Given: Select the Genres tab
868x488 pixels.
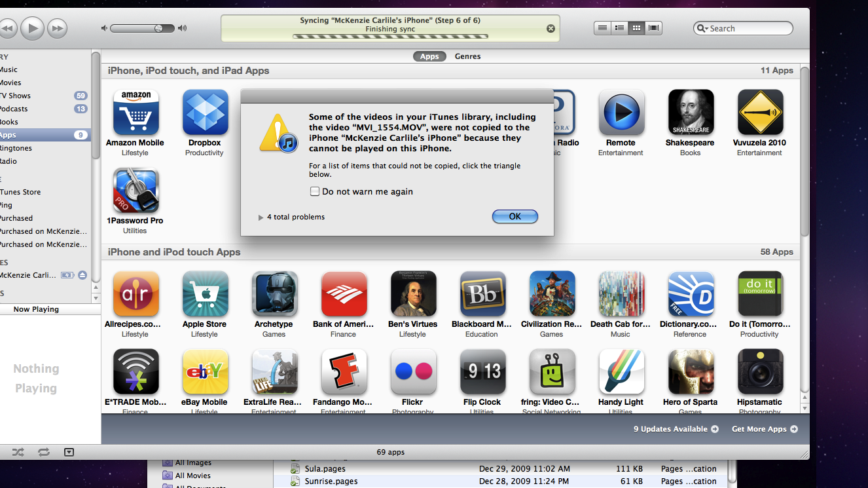Looking at the screenshot, I should (x=468, y=56).
